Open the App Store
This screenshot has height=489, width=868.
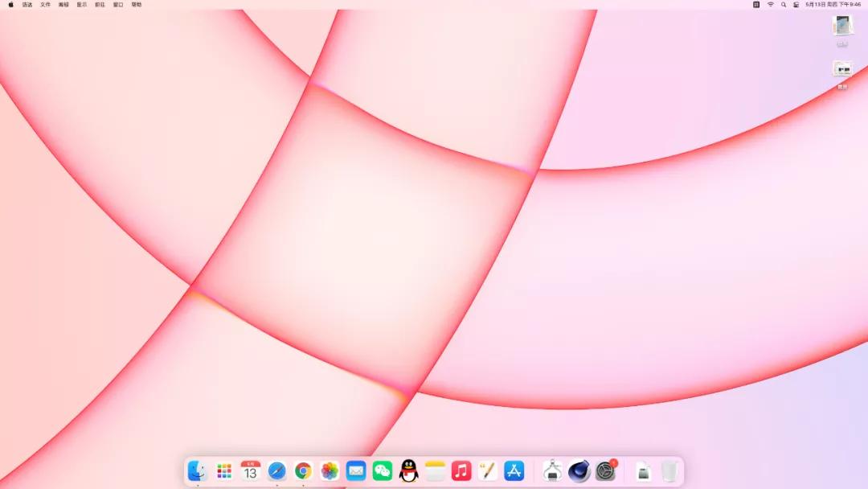[514, 471]
